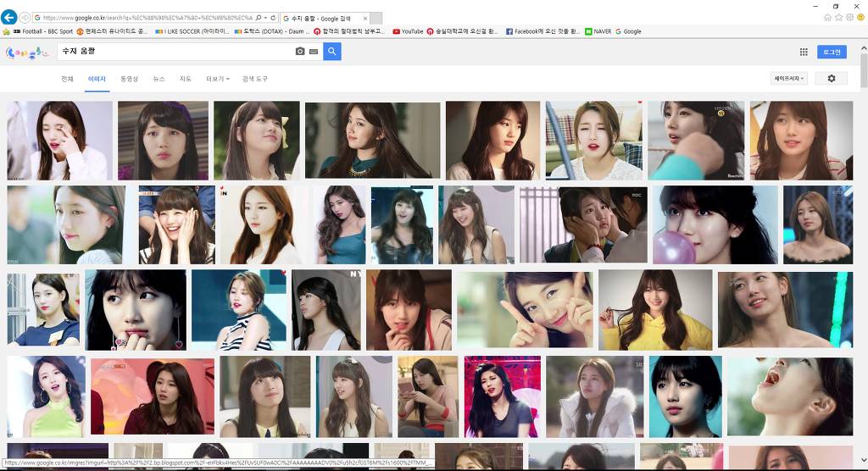Open search by image camera icon
The height and width of the screenshot is (471, 868).
300,52
